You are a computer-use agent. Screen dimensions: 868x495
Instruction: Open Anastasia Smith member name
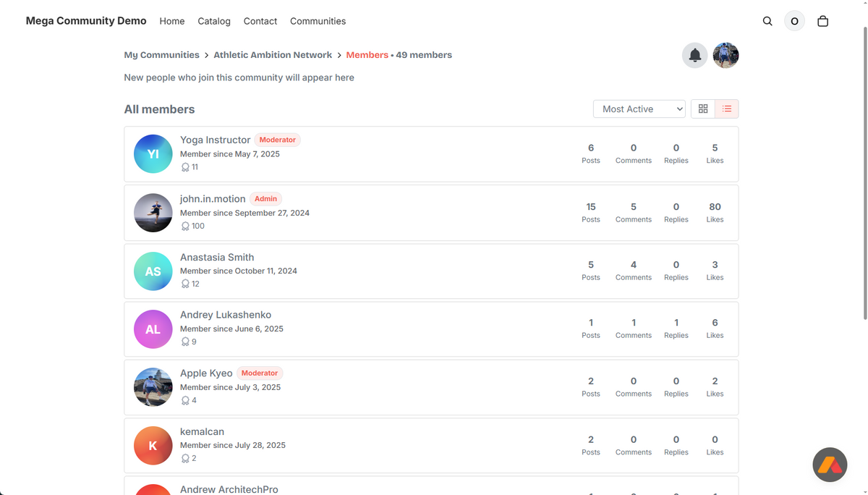[217, 257]
